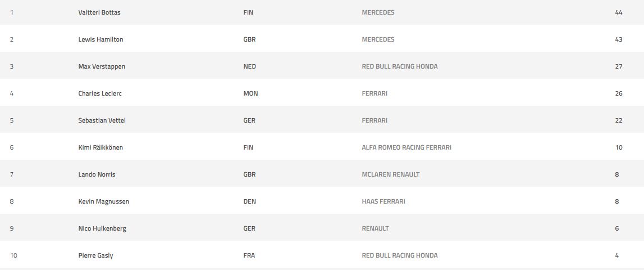
Task: Select Sebastian Vettel row name
Action: [99, 120]
